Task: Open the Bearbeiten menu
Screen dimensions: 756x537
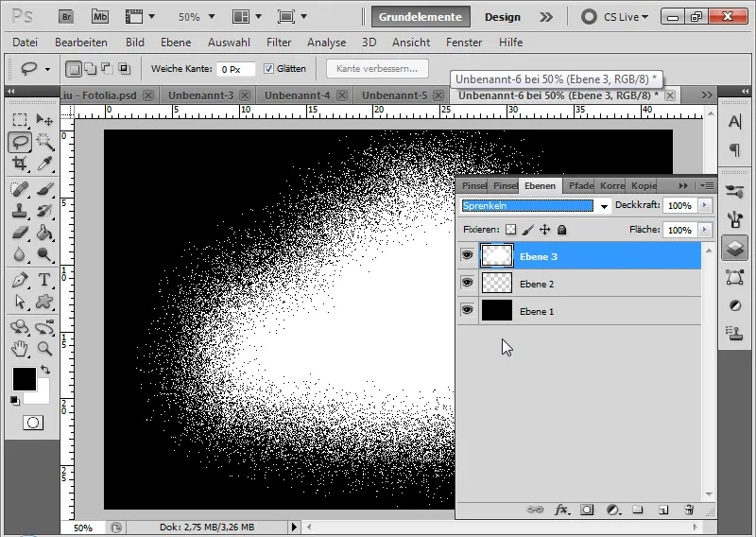Action: pos(81,43)
